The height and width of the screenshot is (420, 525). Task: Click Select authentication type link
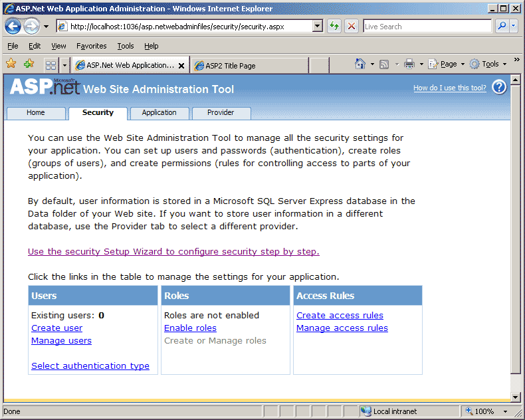click(90, 366)
